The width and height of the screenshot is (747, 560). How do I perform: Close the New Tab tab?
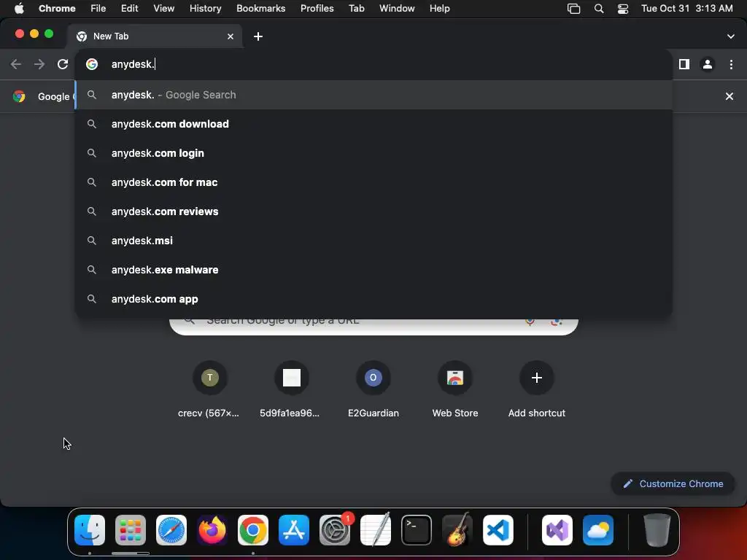(231, 36)
